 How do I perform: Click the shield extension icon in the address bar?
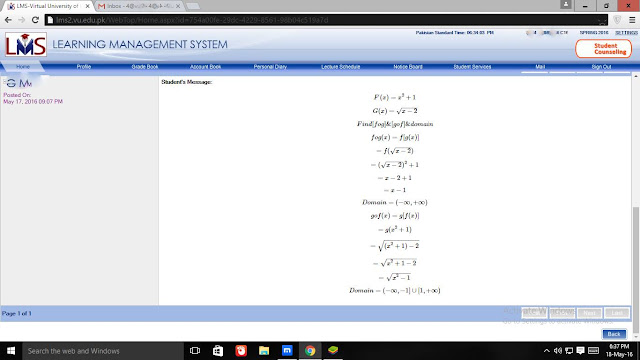tap(617, 20)
